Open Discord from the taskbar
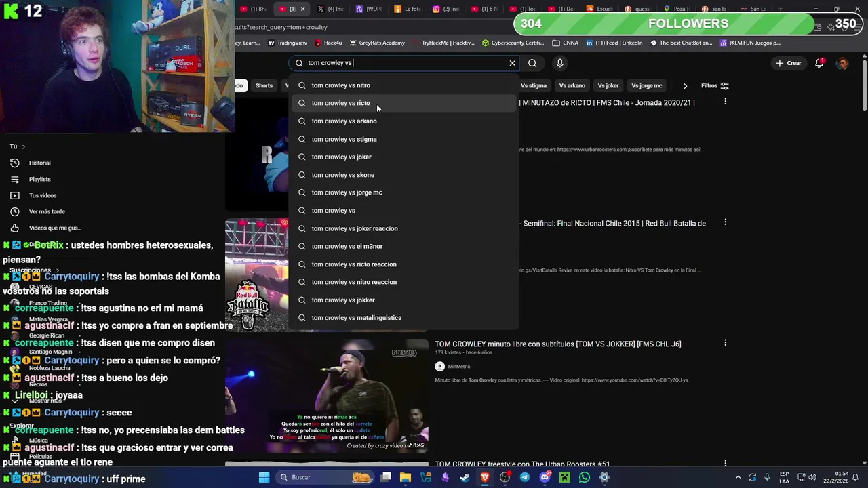The width and height of the screenshot is (868, 488). [x=545, y=477]
